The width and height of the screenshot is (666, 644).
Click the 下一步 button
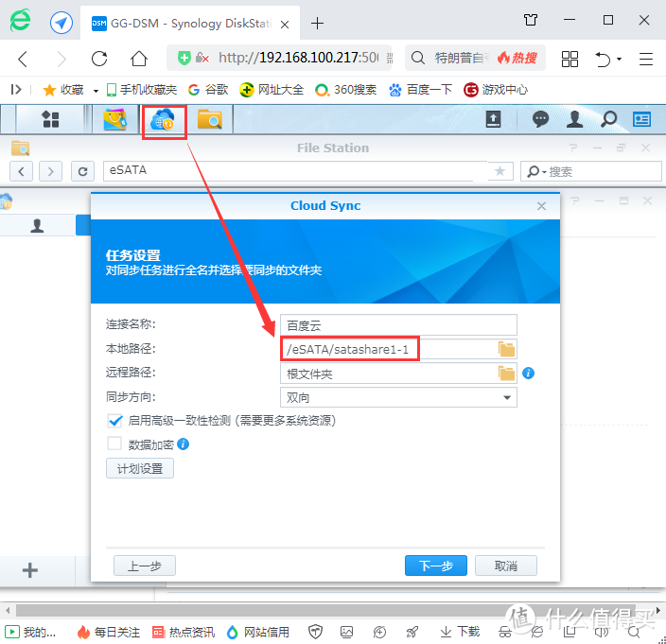point(436,566)
